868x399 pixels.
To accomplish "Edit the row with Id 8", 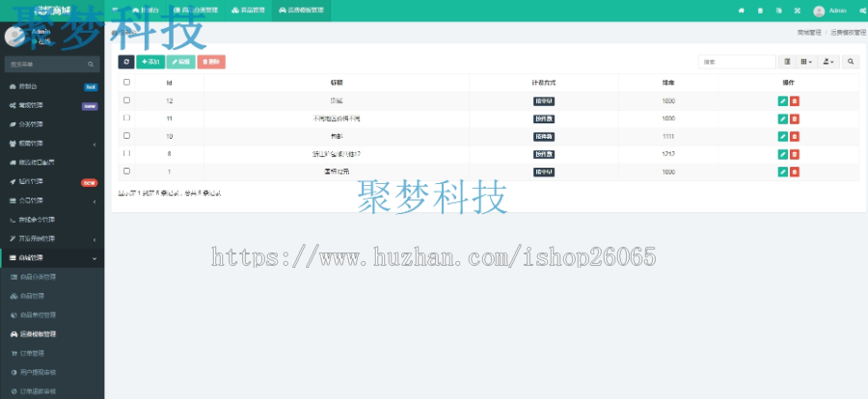I will pyautogui.click(x=782, y=154).
